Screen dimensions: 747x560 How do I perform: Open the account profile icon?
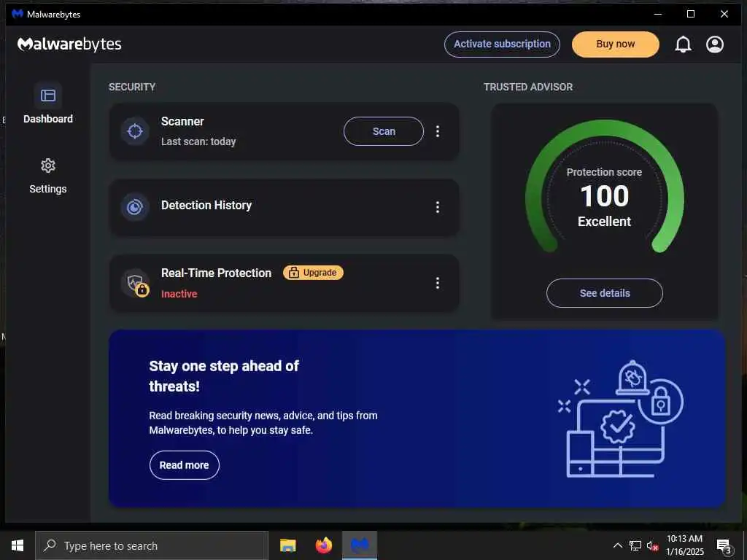715,44
